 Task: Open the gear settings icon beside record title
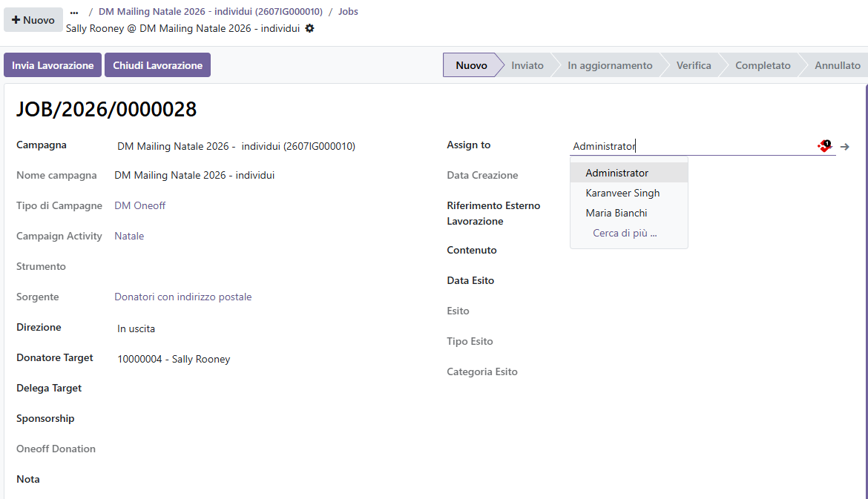[310, 28]
